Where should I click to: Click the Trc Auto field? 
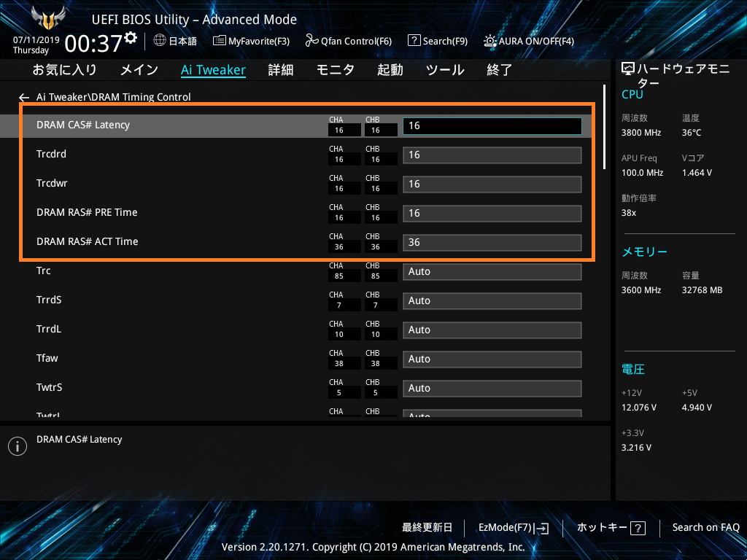pos(492,272)
